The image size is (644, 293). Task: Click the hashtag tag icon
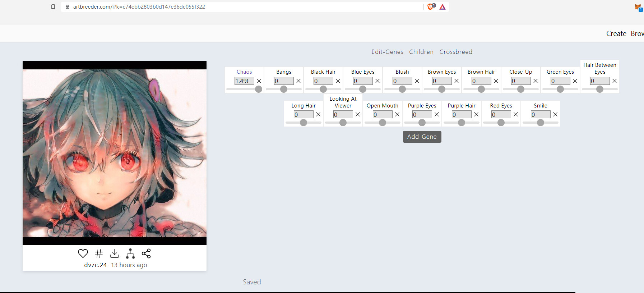tap(99, 253)
